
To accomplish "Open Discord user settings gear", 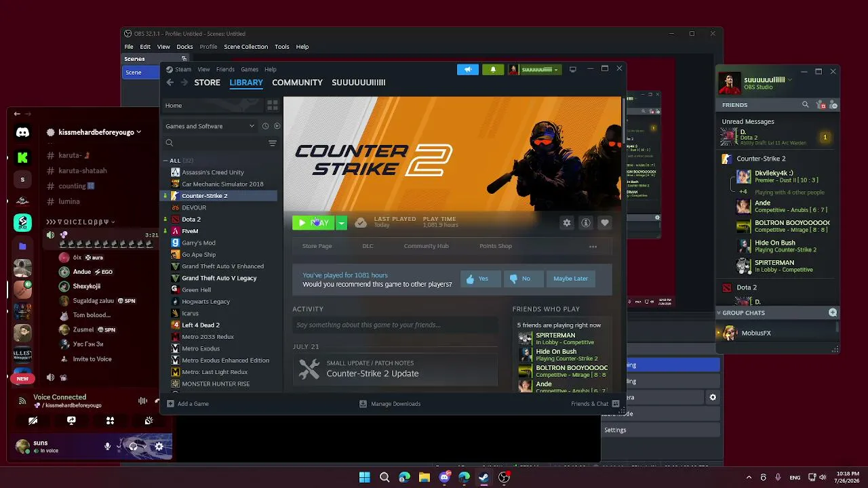I will tap(159, 446).
